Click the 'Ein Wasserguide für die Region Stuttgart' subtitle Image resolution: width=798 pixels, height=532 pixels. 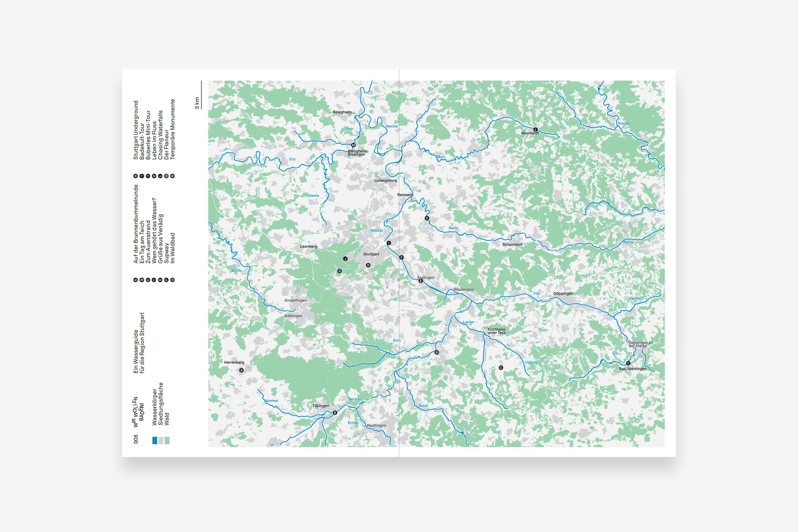click(x=139, y=343)
